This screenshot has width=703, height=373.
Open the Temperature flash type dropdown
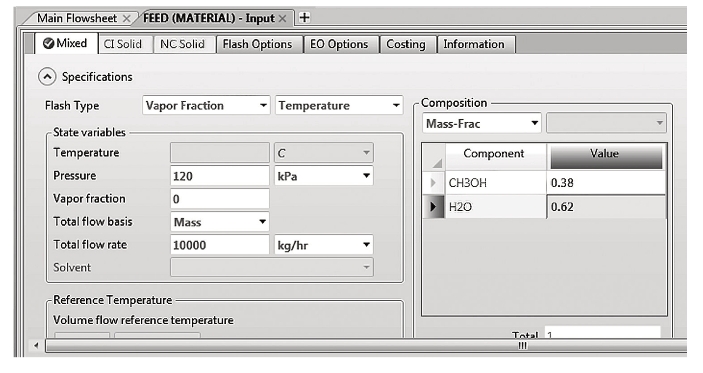click(339, 105)
